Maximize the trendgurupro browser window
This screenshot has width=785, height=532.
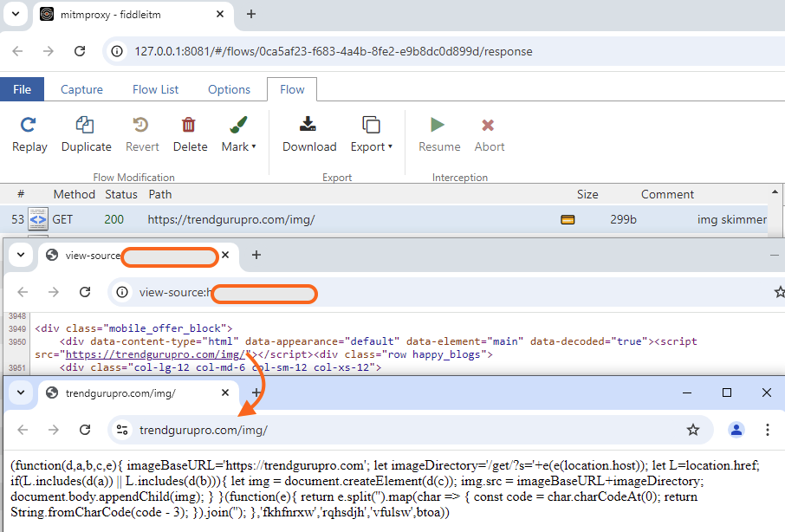[727, 393]
